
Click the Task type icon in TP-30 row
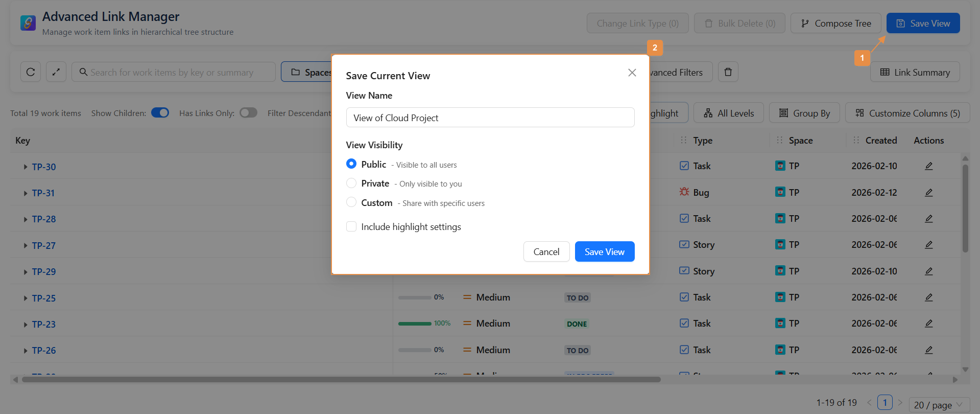coord(684,166)
